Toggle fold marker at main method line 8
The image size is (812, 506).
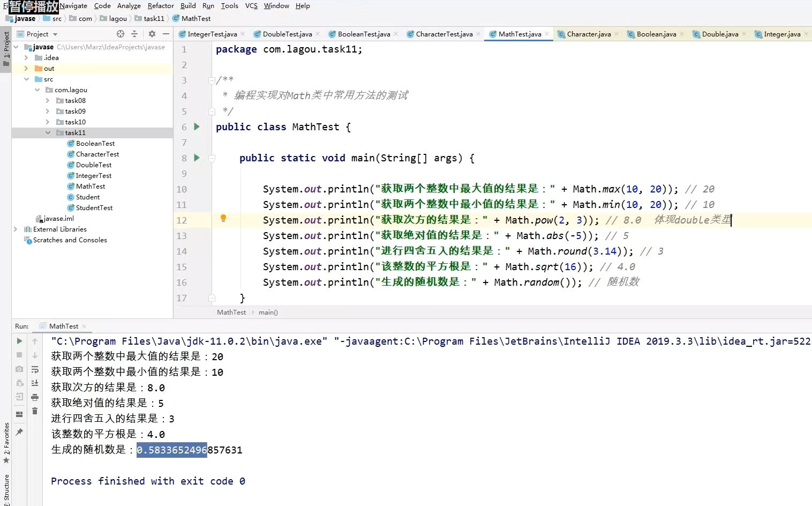(x=212, y=158)
